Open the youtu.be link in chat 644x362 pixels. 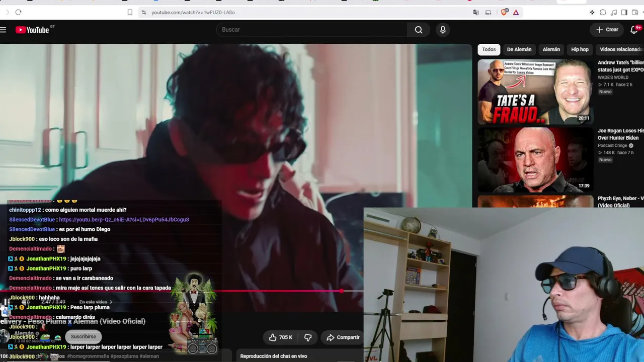124,220
